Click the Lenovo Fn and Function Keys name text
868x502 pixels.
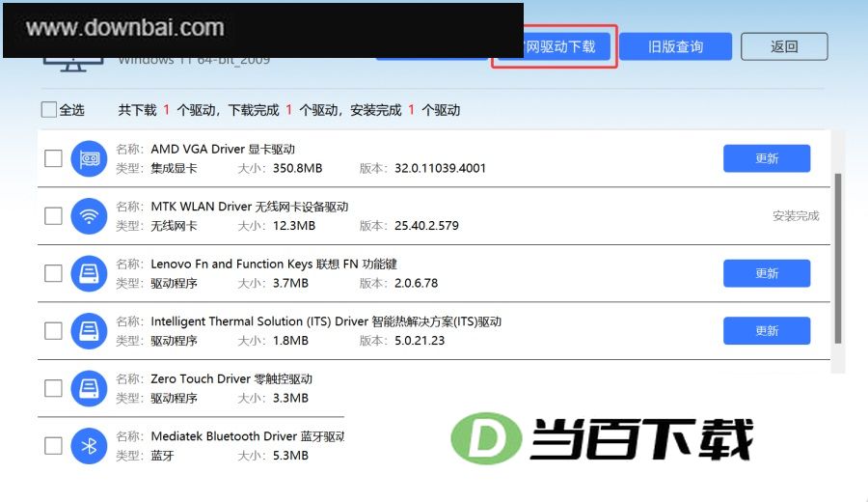(274, 265)
